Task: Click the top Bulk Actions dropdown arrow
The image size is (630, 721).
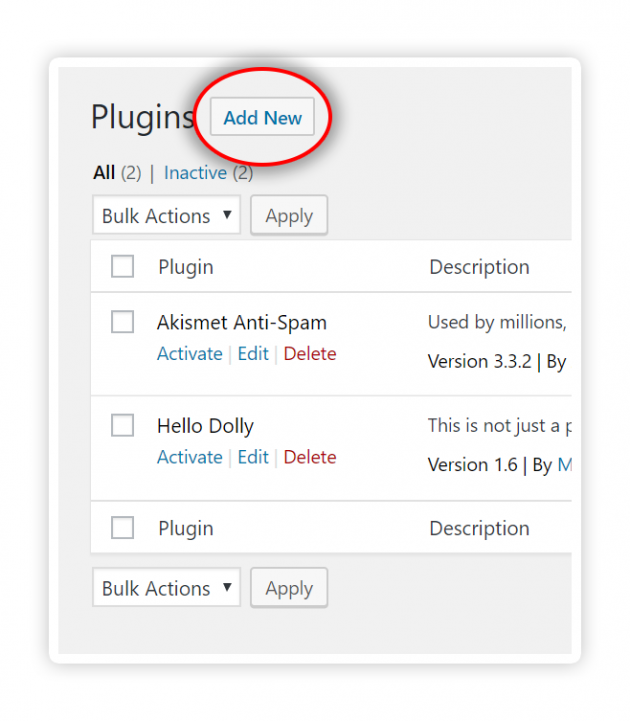Action: pyautogui.click(x=227, y=214)
